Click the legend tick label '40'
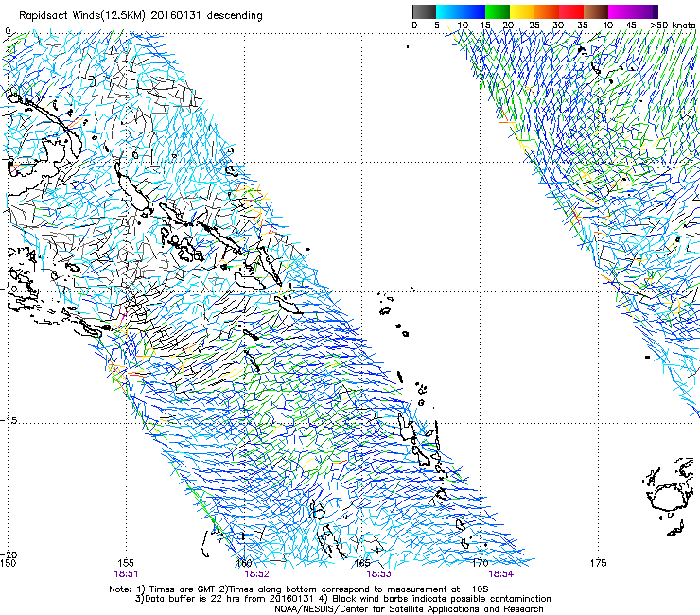 click(x=607, y=26)
